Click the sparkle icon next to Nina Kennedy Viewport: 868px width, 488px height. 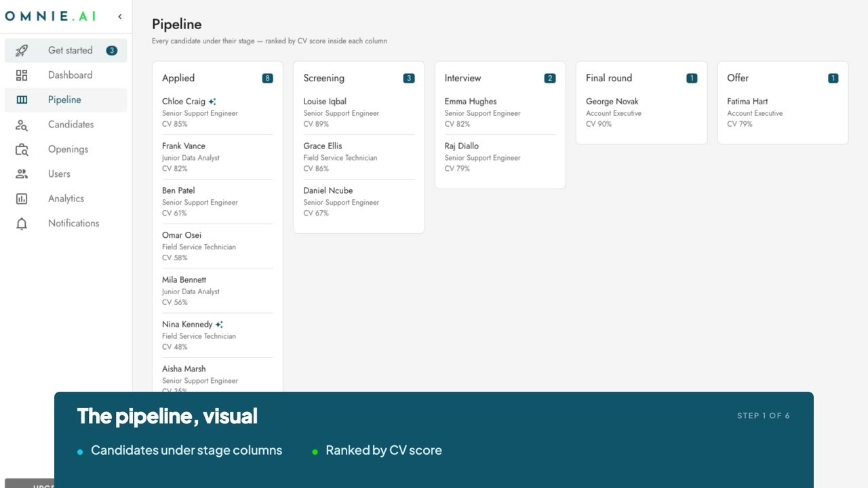pyautogui.click(x=219, y=325)
